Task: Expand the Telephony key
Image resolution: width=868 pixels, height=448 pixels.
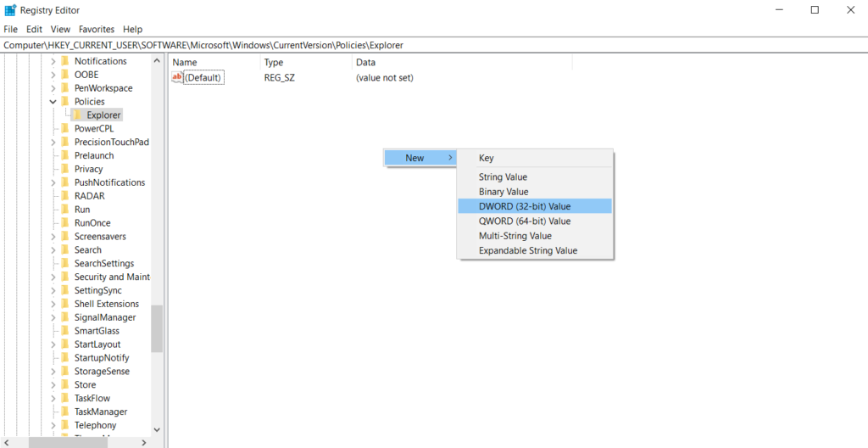Action: point(53,425)
